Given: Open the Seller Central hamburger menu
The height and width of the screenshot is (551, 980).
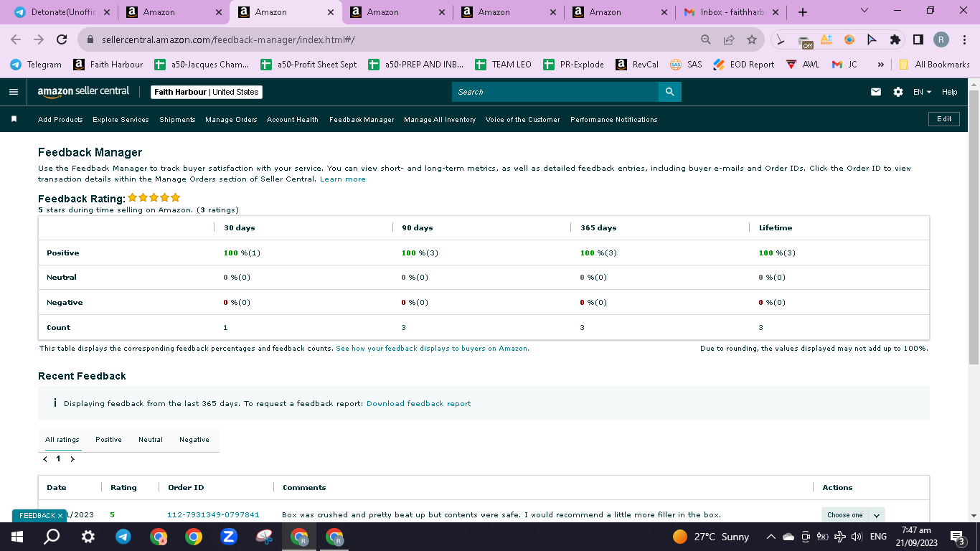Looking at the screenshot, I should point(13,92).
